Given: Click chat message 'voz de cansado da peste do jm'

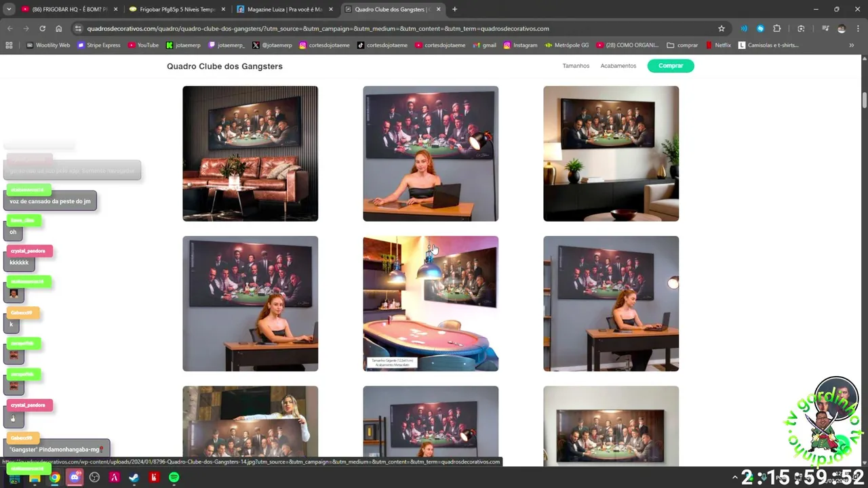Looking at the screenshot, I should (x=50, y=201).
